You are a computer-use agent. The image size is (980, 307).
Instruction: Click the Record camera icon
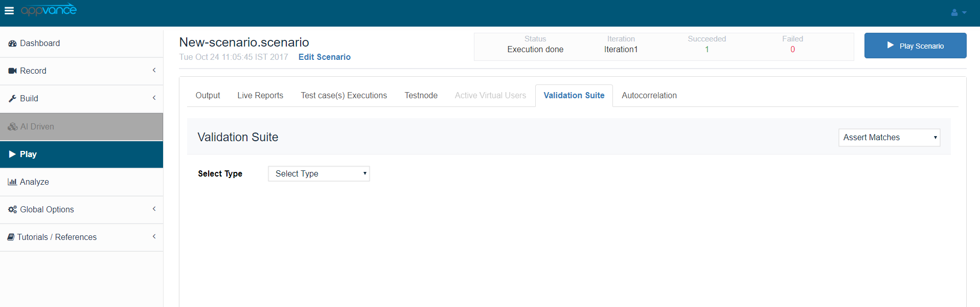(12, 71)
